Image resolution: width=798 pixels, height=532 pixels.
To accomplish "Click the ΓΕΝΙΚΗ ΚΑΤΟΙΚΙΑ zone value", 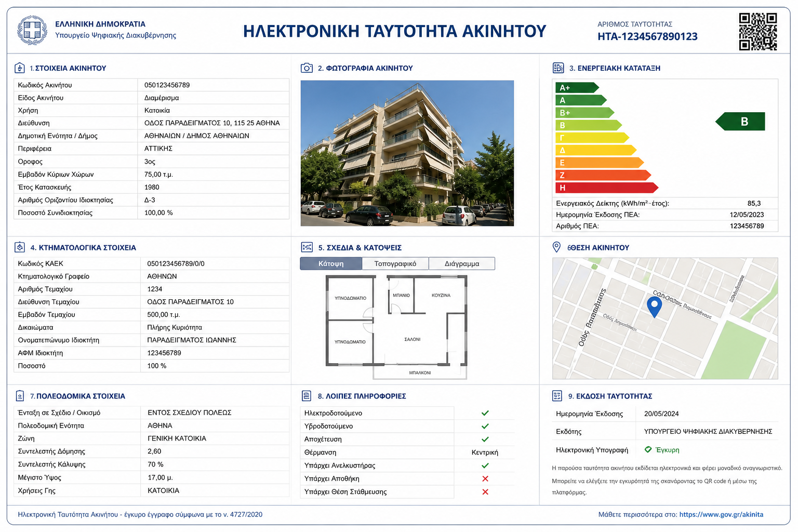I will click(x=177, y=438).
